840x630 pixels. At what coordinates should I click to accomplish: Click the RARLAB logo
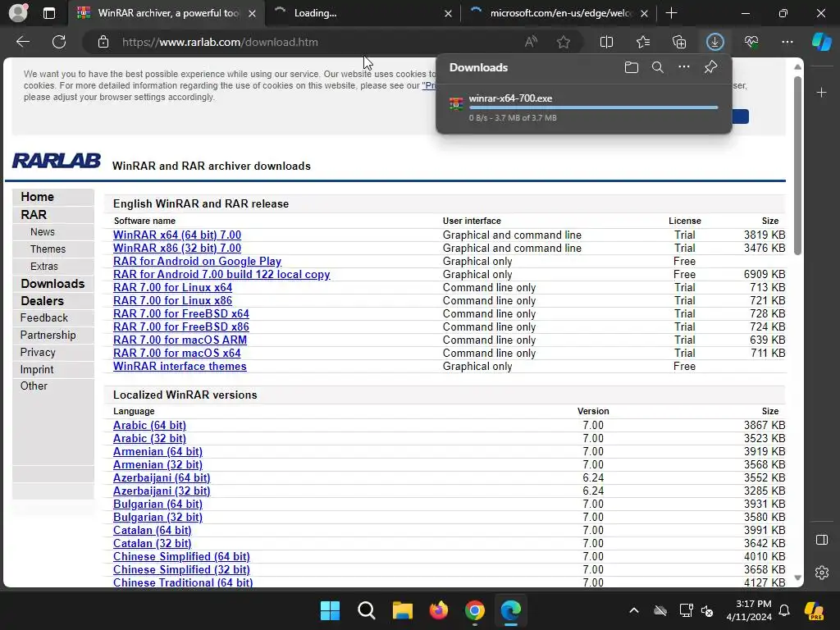tap(57, 160)
